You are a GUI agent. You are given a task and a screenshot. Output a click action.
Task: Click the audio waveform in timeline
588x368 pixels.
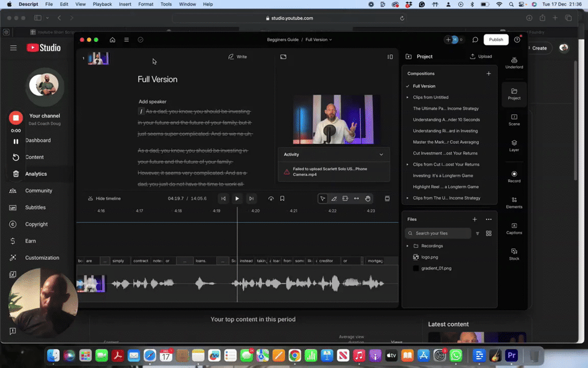click(237, 284)
